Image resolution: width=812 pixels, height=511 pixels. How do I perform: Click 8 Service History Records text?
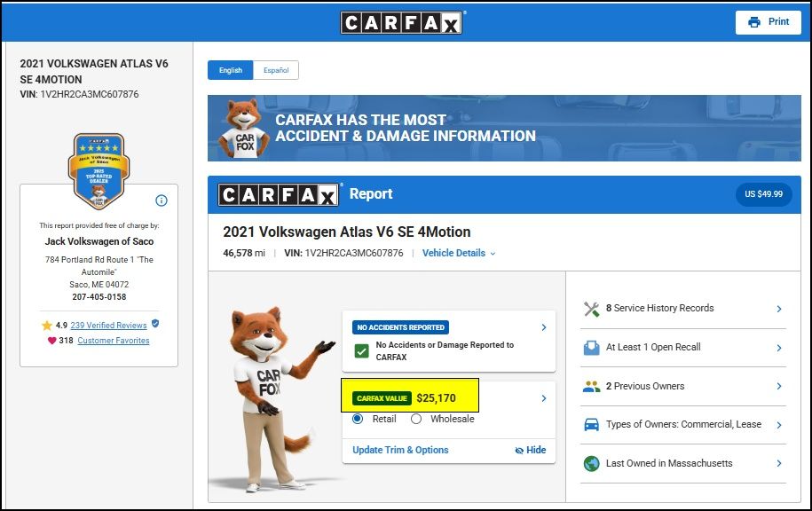[659, 308]
